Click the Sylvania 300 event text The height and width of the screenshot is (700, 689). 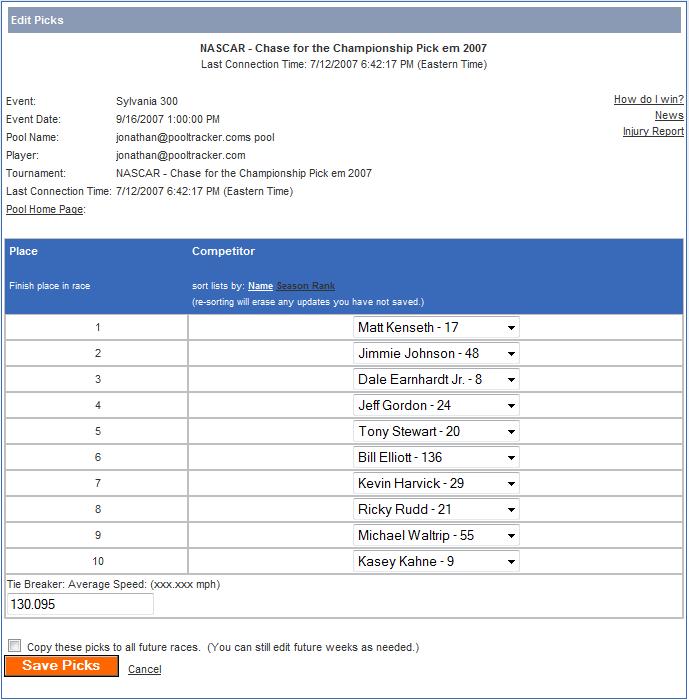(147, 101)
